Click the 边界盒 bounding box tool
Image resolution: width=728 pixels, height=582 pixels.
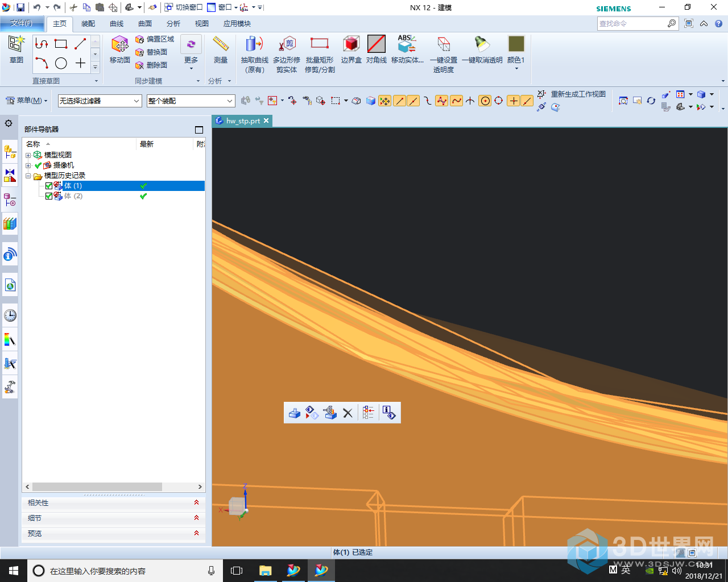pos(351,49)
